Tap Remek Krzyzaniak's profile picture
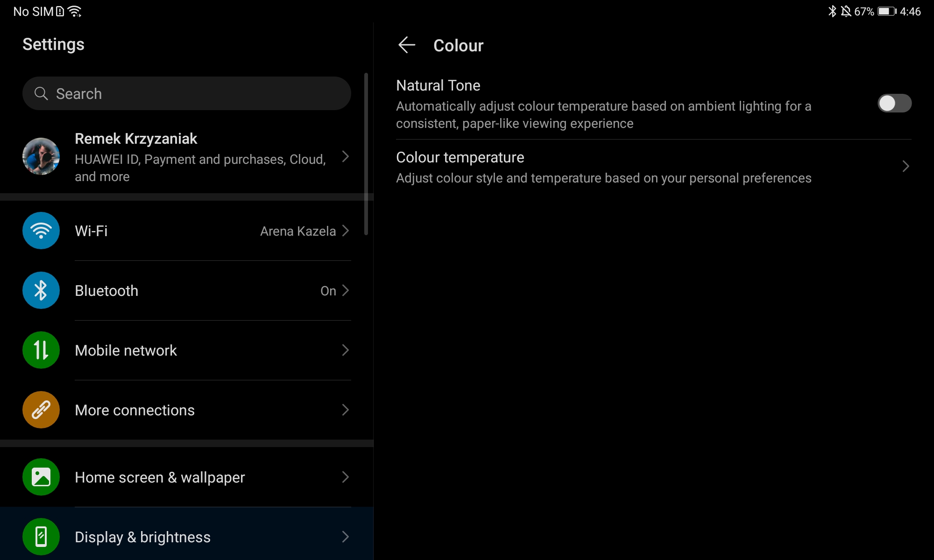Screen dimensions: 934x560 tap(41, 156)
